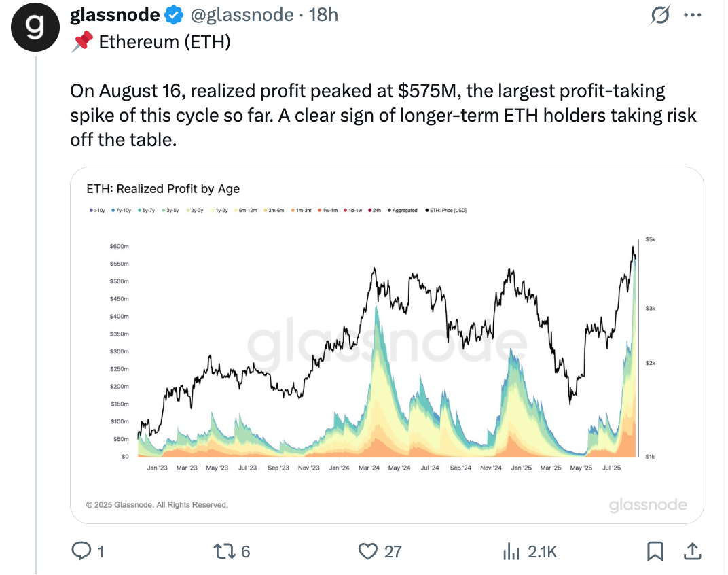Click the 1m-3m orange legend dot
This screenshot has height=575, width=728.
coord(293,211)
